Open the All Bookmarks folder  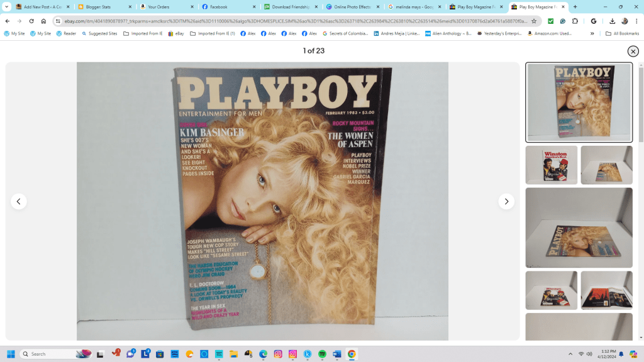(x=621, y=33)
